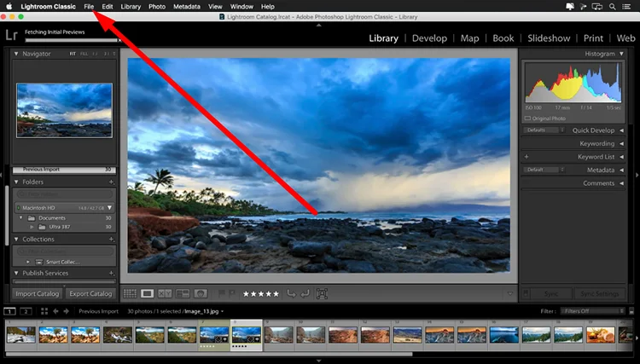Open Survey view icon

183,293
